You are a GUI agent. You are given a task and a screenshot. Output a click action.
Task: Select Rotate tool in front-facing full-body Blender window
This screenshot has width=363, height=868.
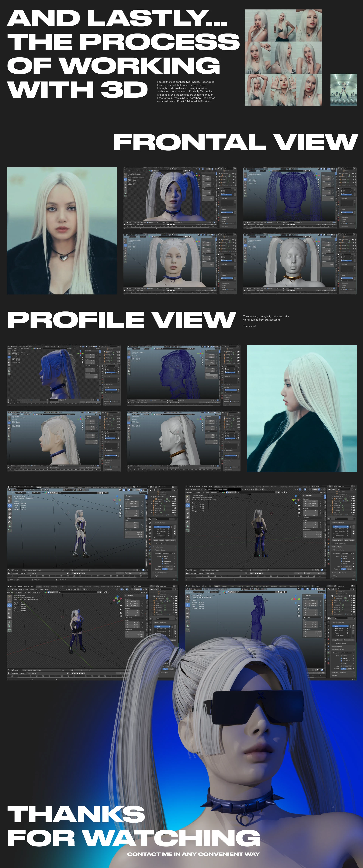click(10, 509)
